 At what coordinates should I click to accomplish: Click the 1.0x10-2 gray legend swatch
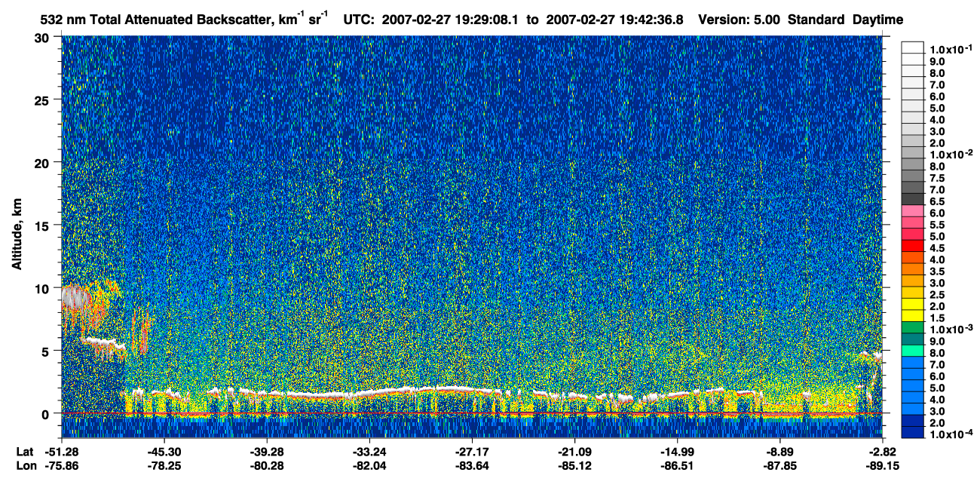[x=912, y=153]
